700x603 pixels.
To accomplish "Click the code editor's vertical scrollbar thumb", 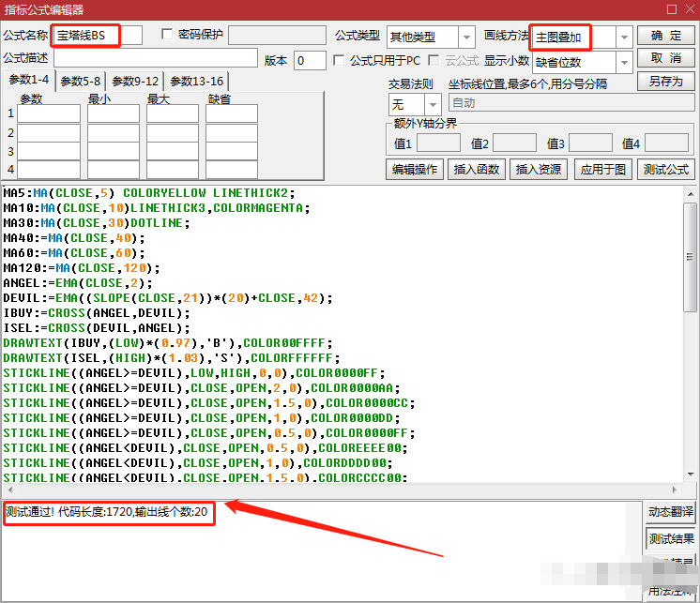I will (x=691, y=257).
